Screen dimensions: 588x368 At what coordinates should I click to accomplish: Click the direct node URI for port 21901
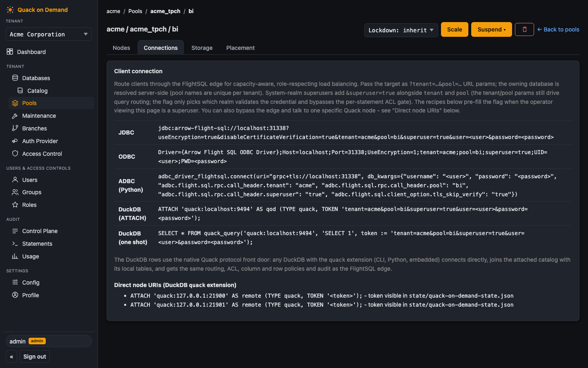(x=246, y=305)
